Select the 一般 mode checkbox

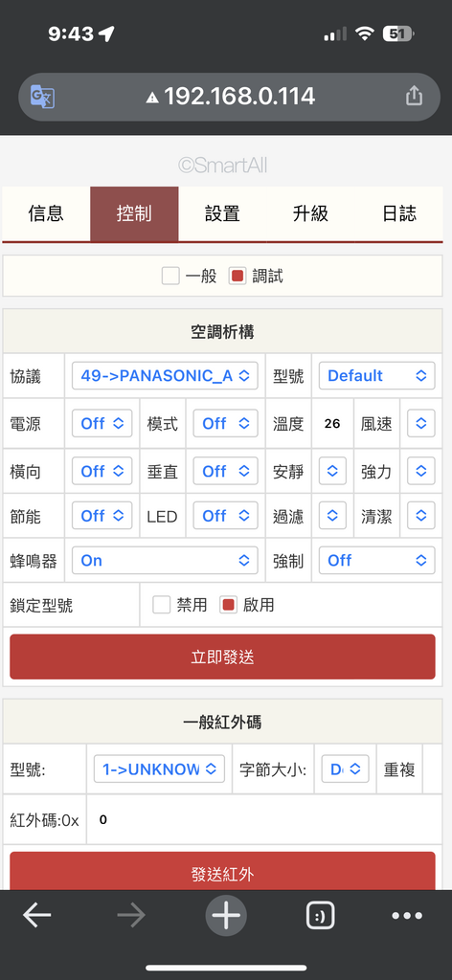pos(170,276)
